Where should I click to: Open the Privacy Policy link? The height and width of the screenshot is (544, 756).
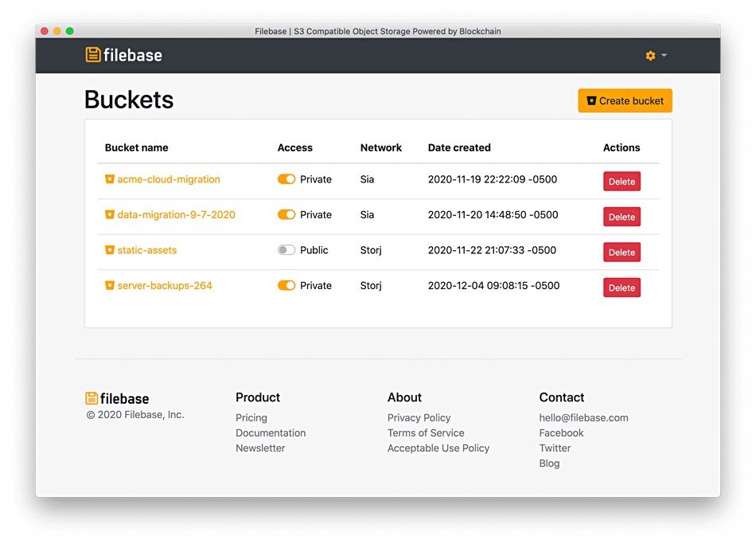coord(419,417)
